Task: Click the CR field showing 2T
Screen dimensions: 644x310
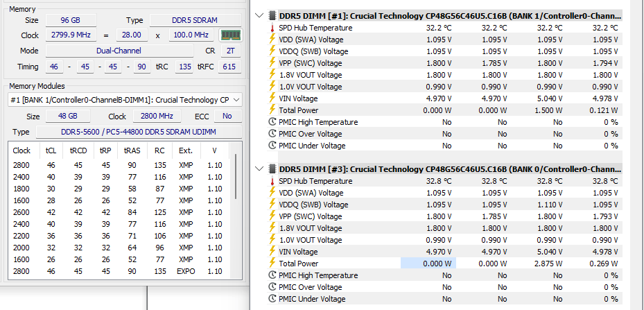Action: [x=232, y=51]
